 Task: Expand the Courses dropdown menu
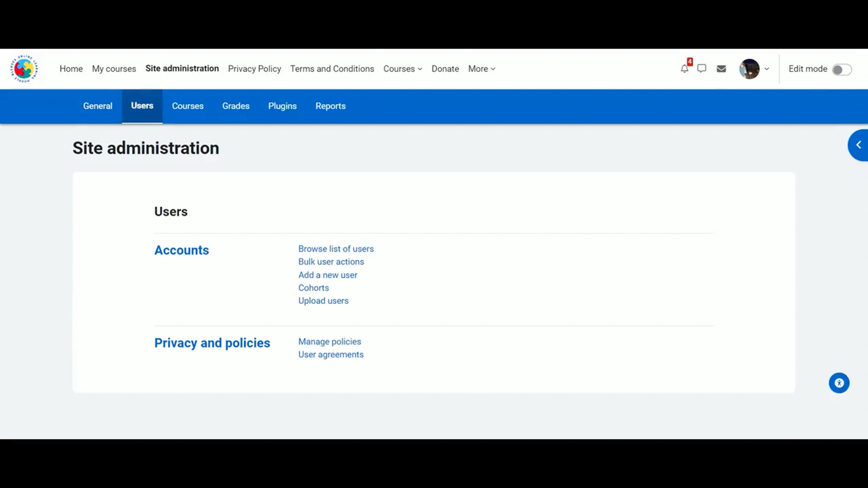[403, 69]
